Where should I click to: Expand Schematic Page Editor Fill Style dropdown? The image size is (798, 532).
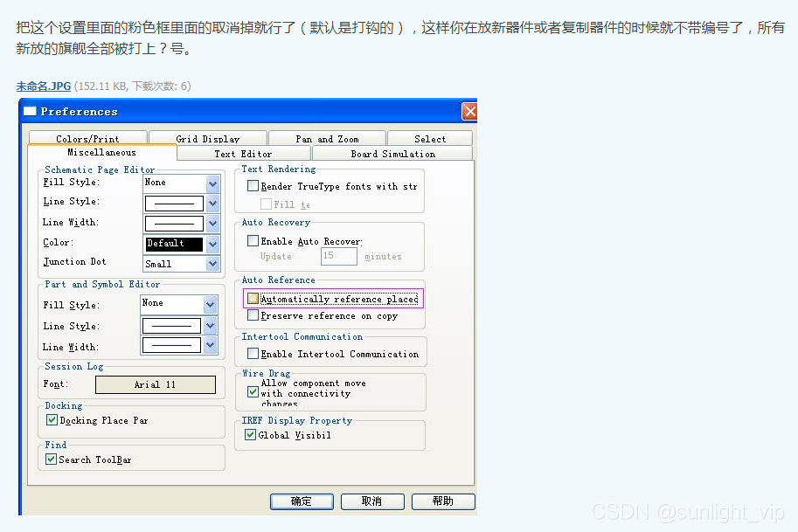(x=212, y=183)
